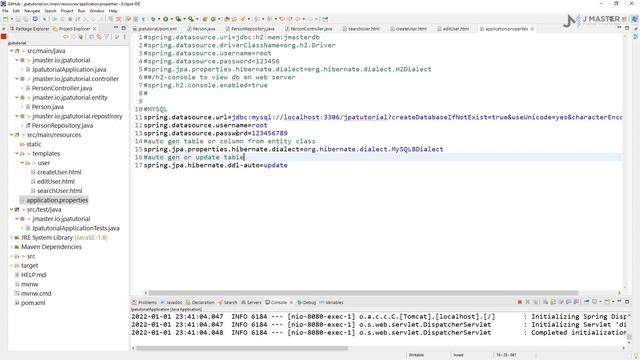Open the Javadoc view tab

click(171, 302)
